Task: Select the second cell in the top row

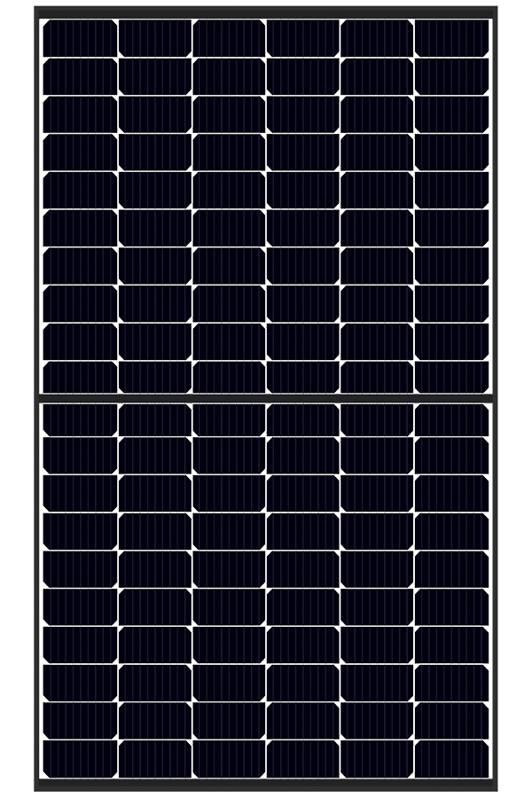Action: coord(154,36)
